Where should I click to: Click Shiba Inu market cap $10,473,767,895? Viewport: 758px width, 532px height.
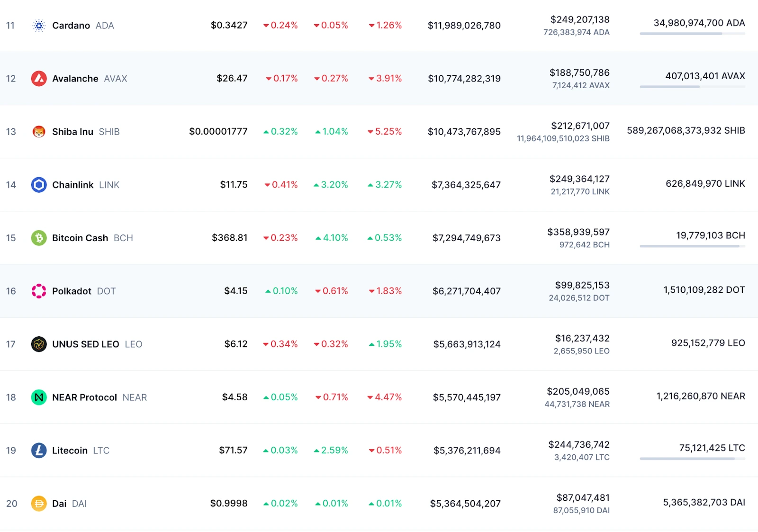point(464,132)
